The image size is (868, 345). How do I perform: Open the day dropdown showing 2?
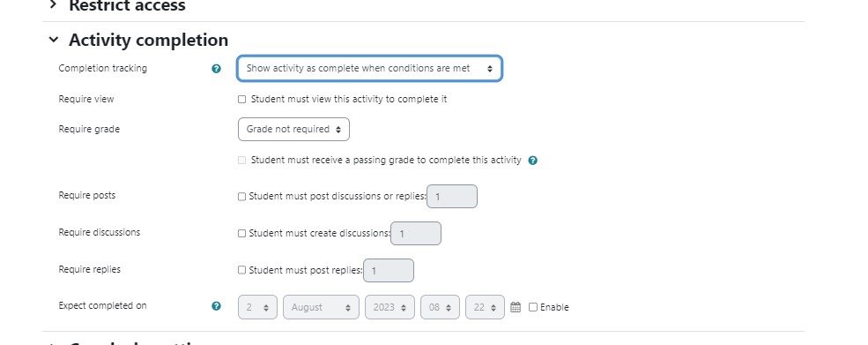click(257, 307)
